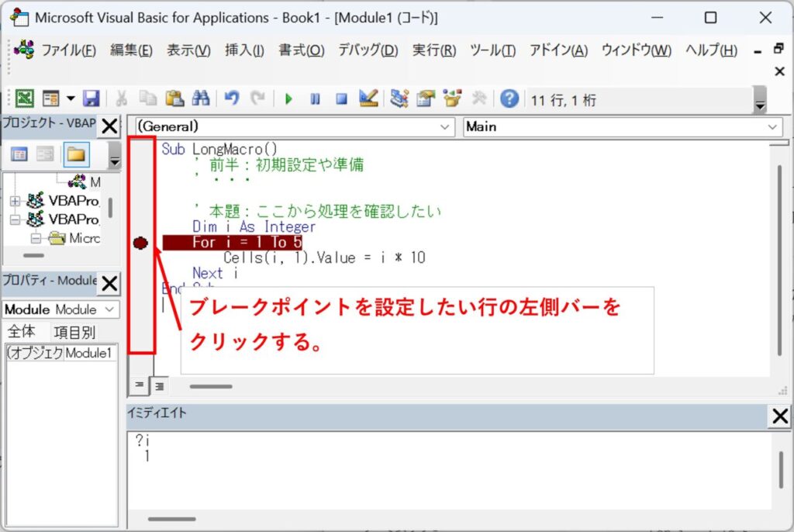Click the Immediate window vertical scrollbar
Image resolution: width=794 pixels, height=532 pixels.
coord(781,470)
